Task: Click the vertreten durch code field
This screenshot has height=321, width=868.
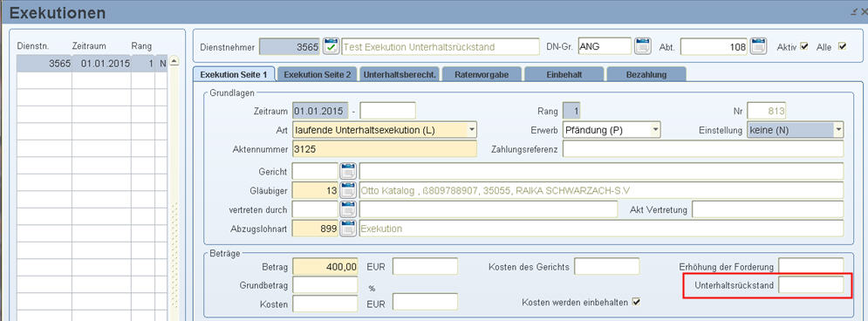Action: pos(315,209)
